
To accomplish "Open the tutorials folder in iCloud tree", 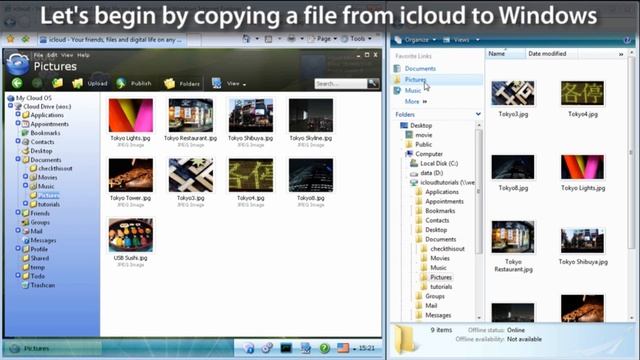I will [45, 204].
